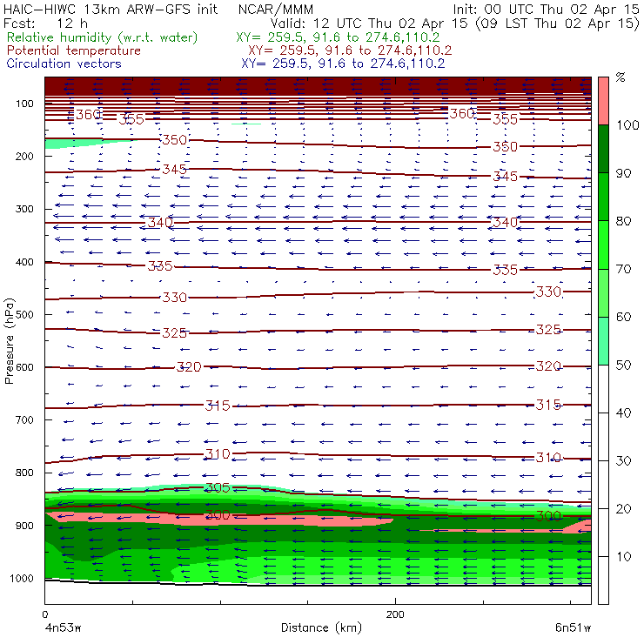The width and height of the screenshot is (644, 644).
Task: Click the left '325' contour label
Action: [175, 332]
